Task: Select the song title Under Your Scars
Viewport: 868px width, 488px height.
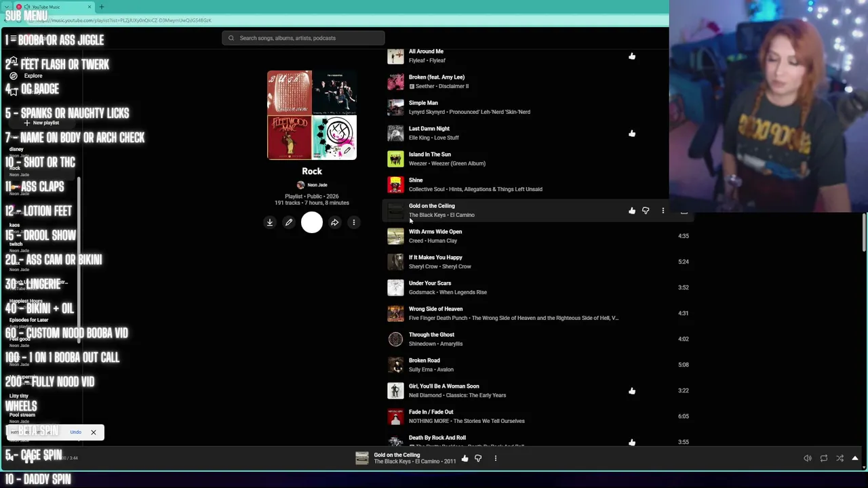Action: point(430,283)
